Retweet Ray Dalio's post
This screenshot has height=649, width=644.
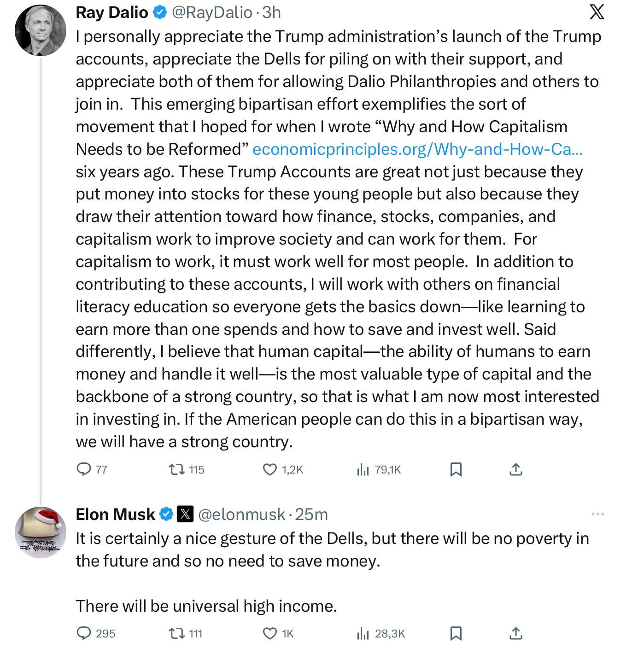coord(176,469)
